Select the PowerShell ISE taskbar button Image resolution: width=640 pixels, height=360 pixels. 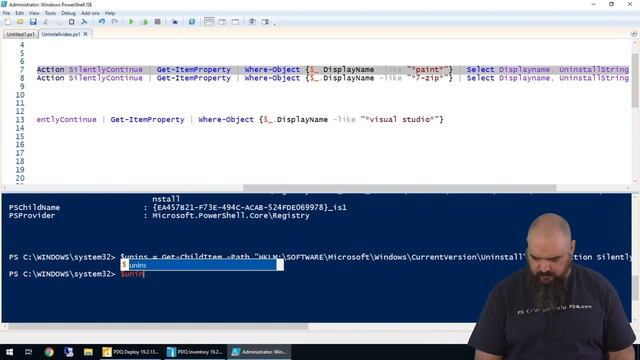tap(259, 352)
